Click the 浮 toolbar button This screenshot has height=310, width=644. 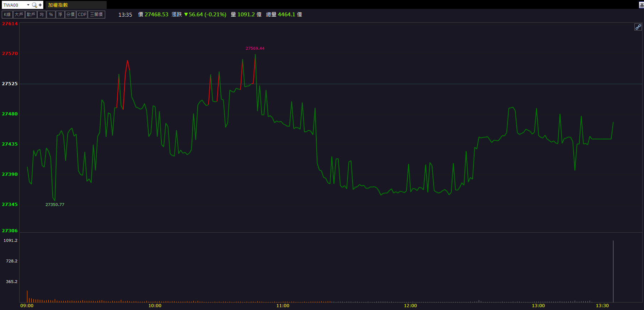(60, 15)
